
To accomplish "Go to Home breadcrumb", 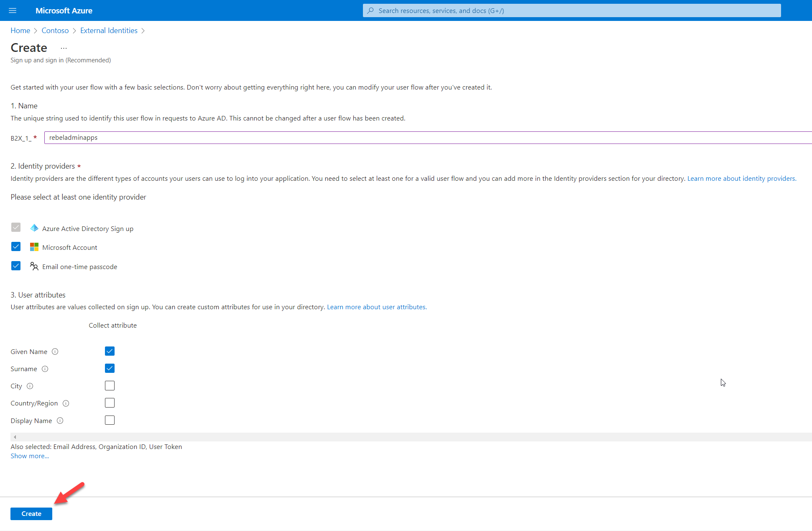I will click(20, 31).
